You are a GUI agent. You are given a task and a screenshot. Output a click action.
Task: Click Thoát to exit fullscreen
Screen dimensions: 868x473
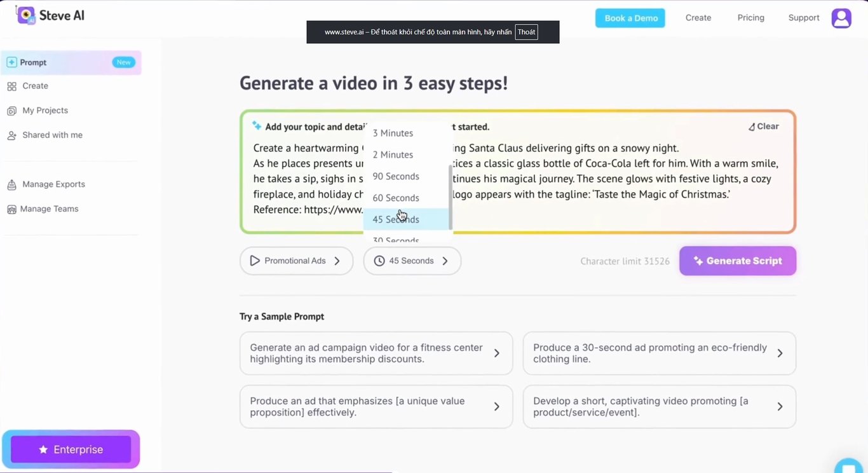(x=526, y=32)
